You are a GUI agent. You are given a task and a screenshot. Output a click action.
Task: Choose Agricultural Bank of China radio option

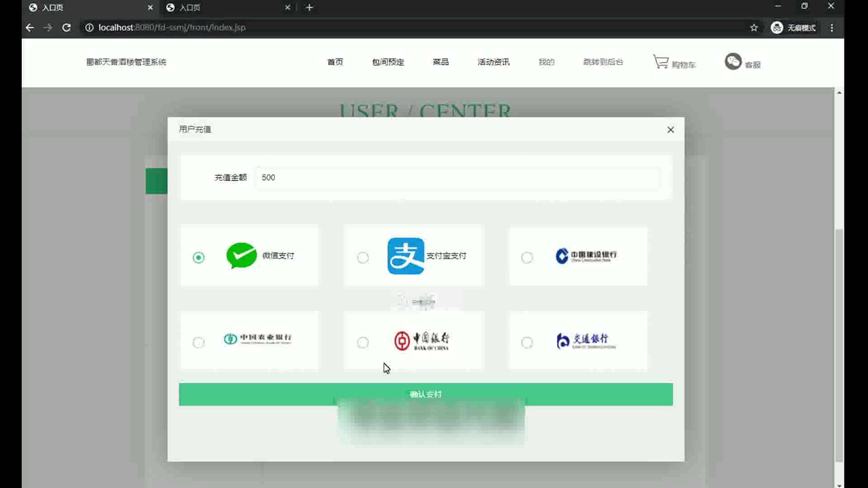coord(198,343)
